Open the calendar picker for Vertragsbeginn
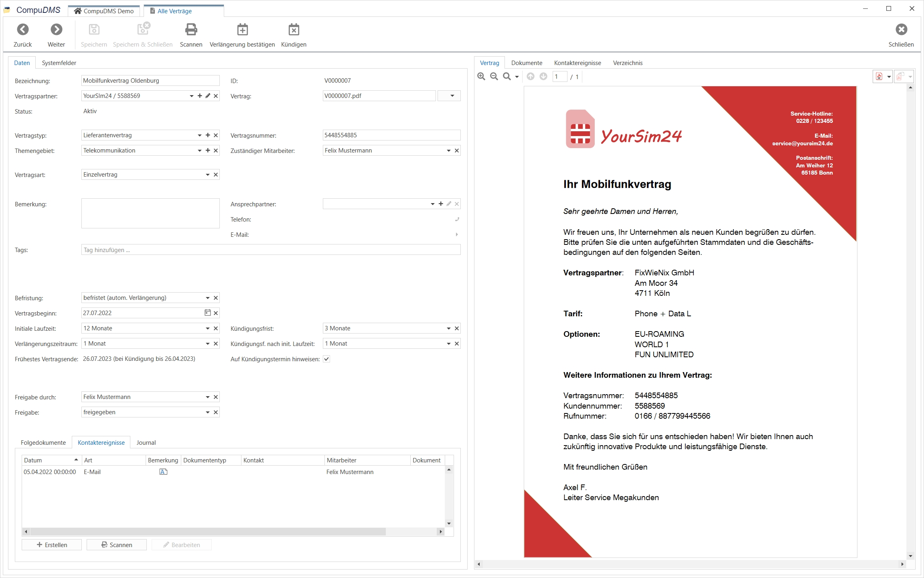This screenshot has height=578, width=924. click(x=207, y=313)
